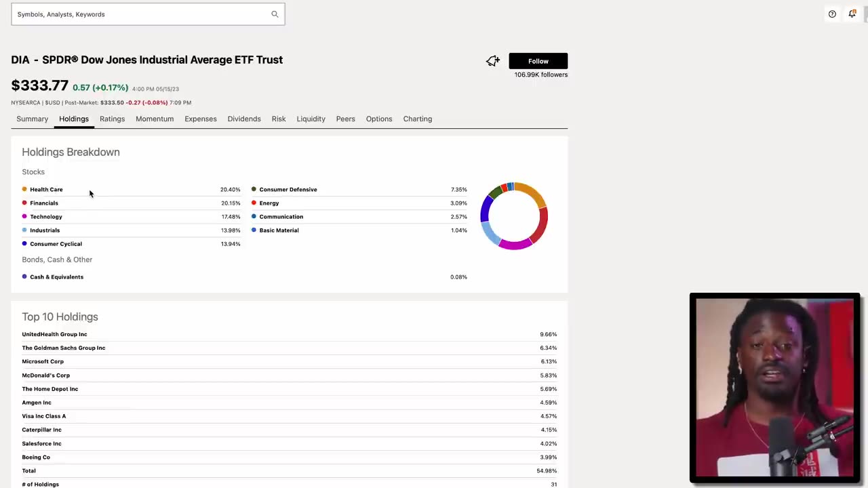Open The Home Depot Inc holding
The width and height of the screenshot is (868, 488).
[x=50, y=389]
